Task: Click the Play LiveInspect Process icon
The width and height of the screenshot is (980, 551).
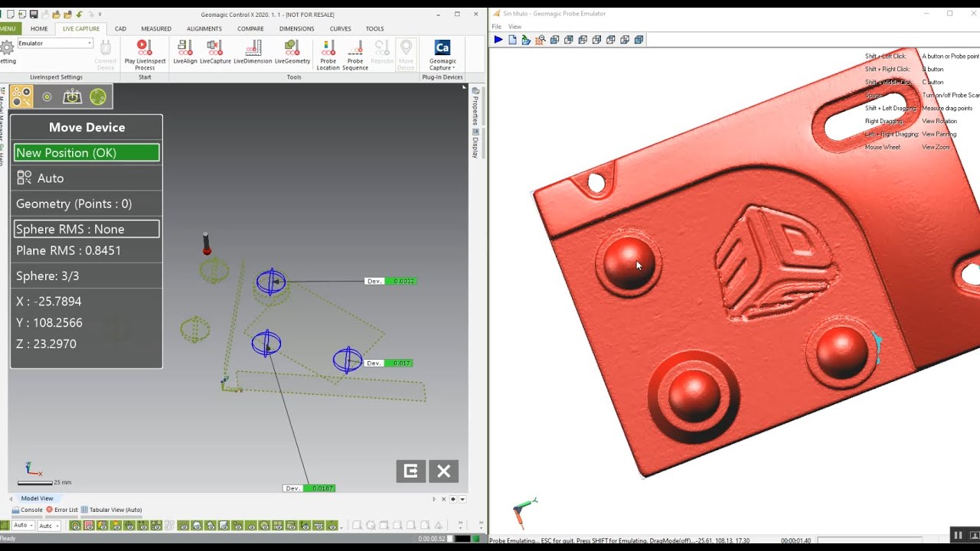Action: tap(145, 48)
